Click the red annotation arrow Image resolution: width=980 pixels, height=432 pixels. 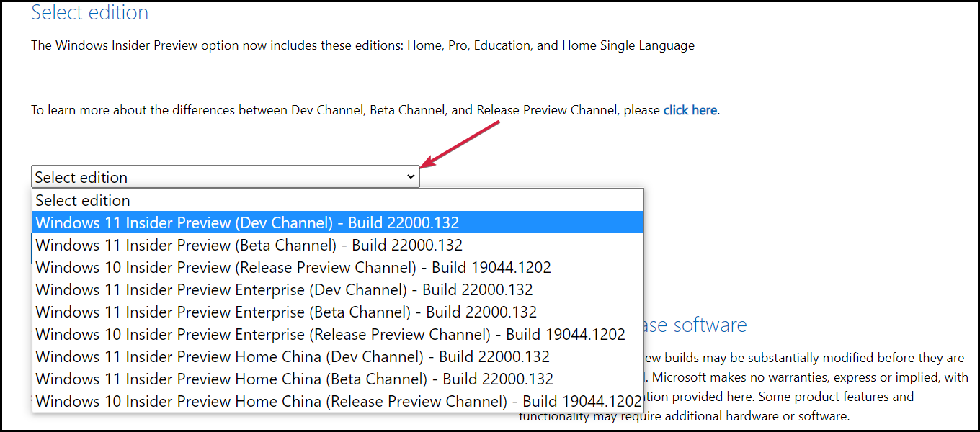(461, 143)
